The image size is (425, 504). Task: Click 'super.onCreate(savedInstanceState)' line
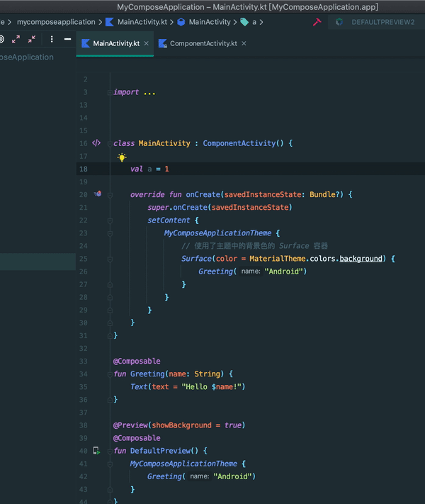(220, 207)
